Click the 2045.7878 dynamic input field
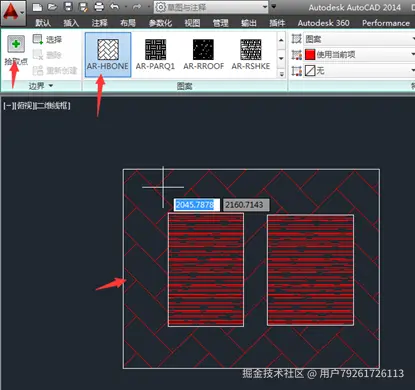This screenshot has width=415, height=390. (197, 205)
